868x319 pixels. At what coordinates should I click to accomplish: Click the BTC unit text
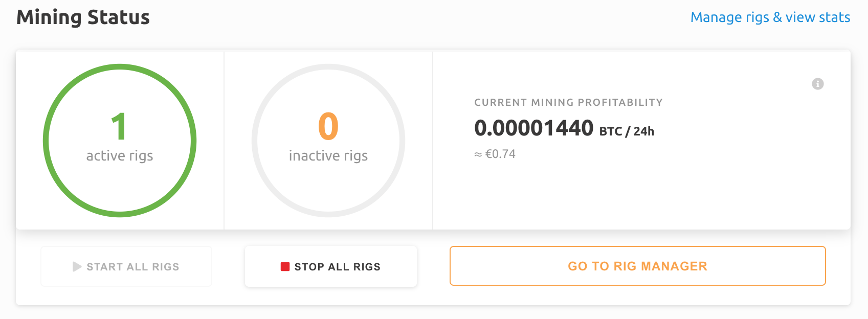coord(611,131)
